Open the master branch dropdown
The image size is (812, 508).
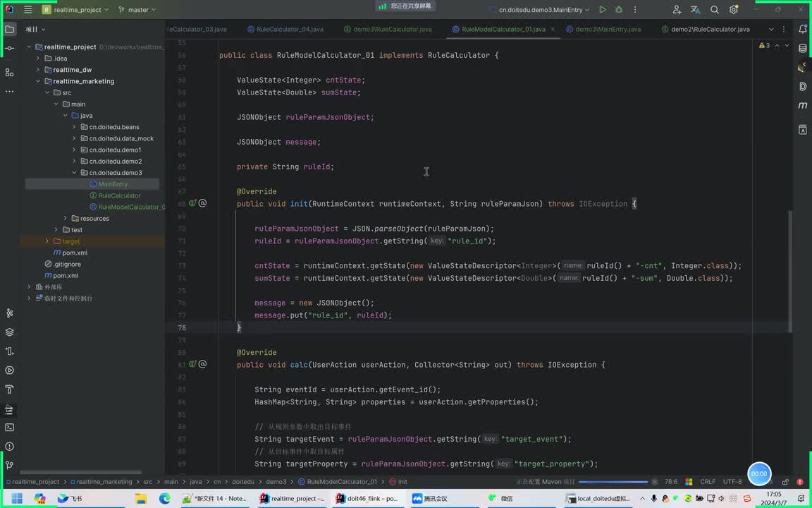[137, 10]
